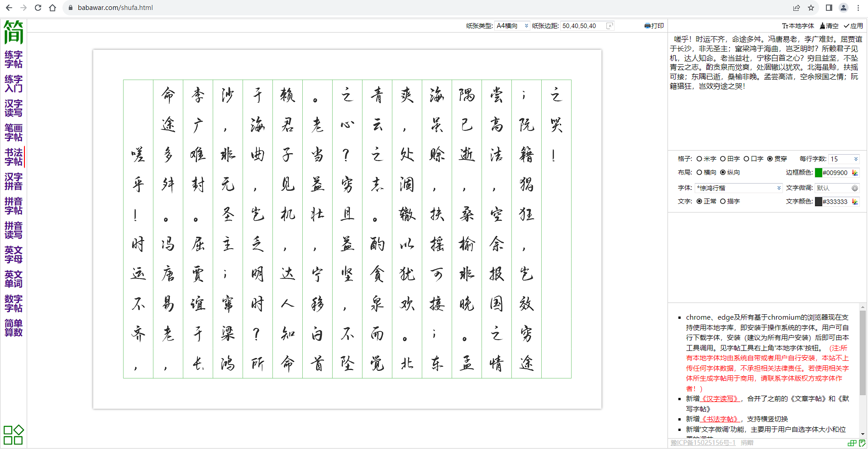Apply changes with the 应用 checkmark
The image size is (868, 449).
click(853, 26)
